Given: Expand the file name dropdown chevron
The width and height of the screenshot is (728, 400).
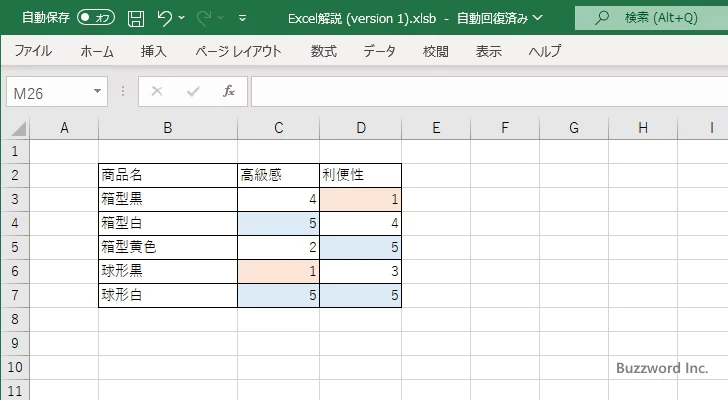Looking at the screenshot, I should click(x=537, y=18).
